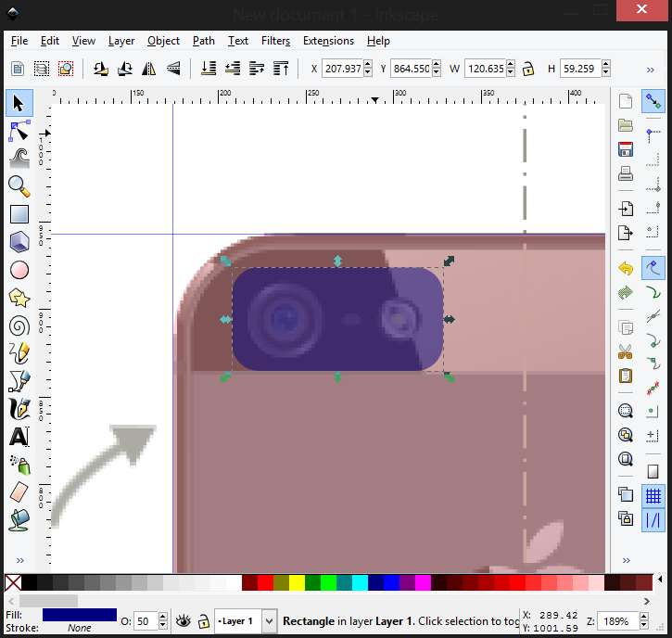Toggle snapping to grids
This screenshot has width=672, height=638.
pyautogui.click(x=653, y=496)
